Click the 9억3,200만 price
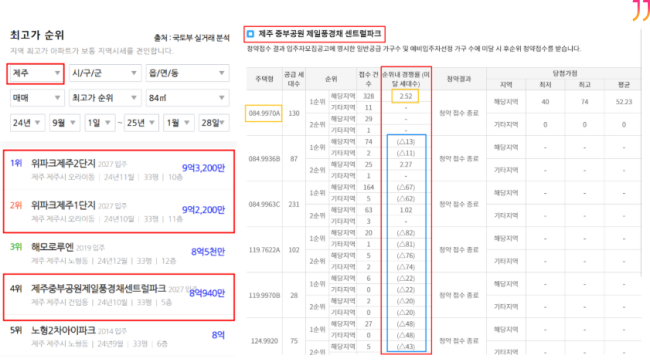This screenshot has width=650, height=362. click(x=204, y=168)
